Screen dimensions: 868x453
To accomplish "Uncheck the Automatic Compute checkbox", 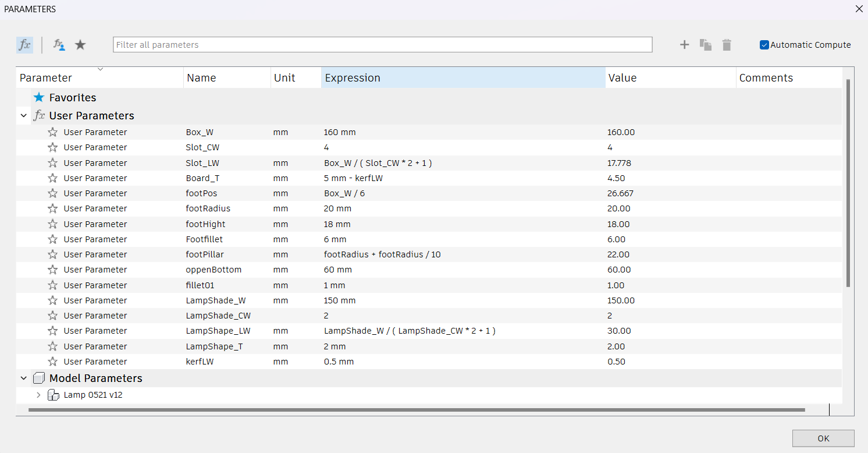I will point(764,45).
